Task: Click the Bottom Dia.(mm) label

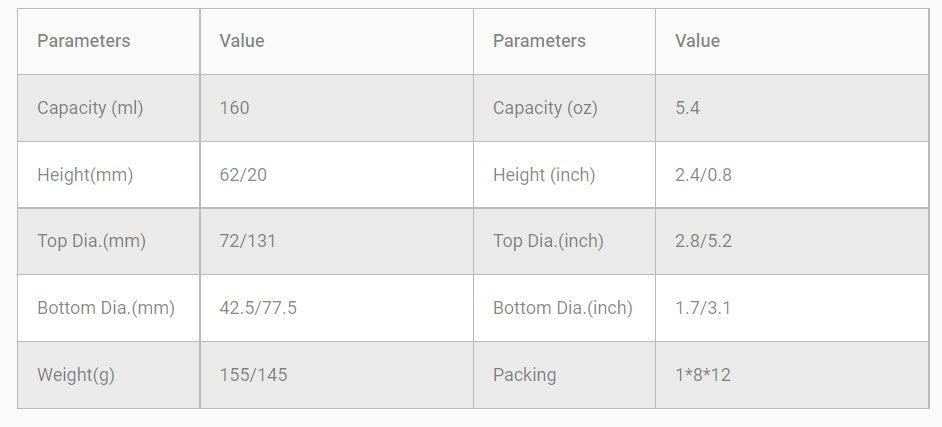Action: click(106, 308)
